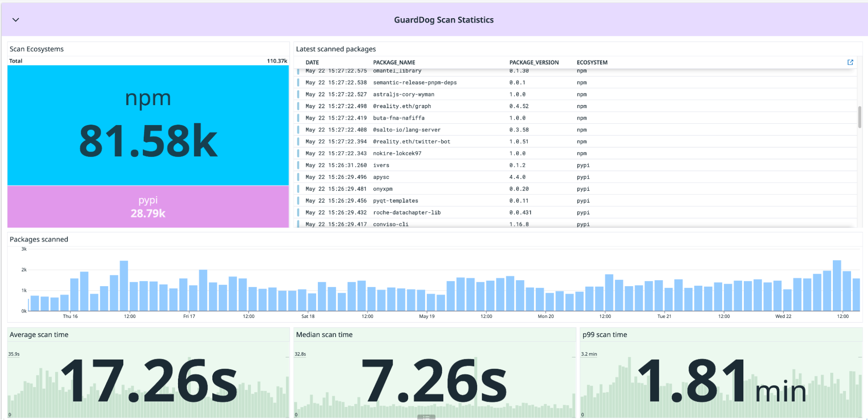Click the 17.26s Average scan time value
The height and width of the screenshot is (420, 868).
tap(149, 381)
